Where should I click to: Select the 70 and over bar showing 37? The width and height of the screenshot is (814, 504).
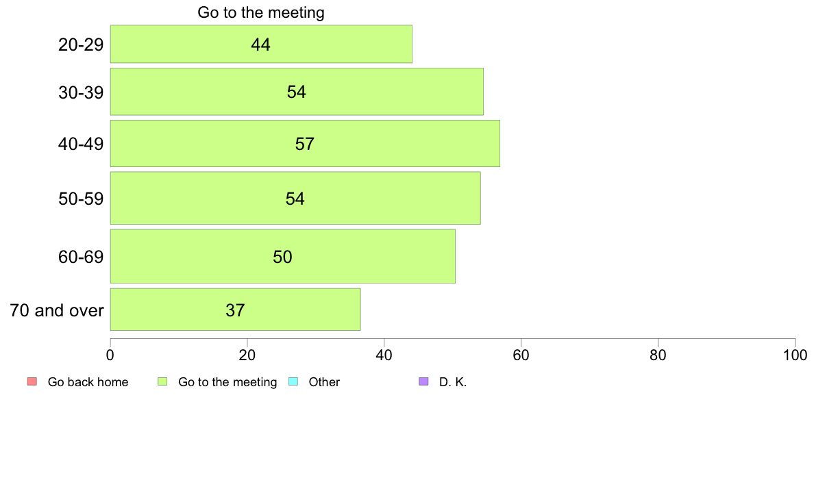235,310
